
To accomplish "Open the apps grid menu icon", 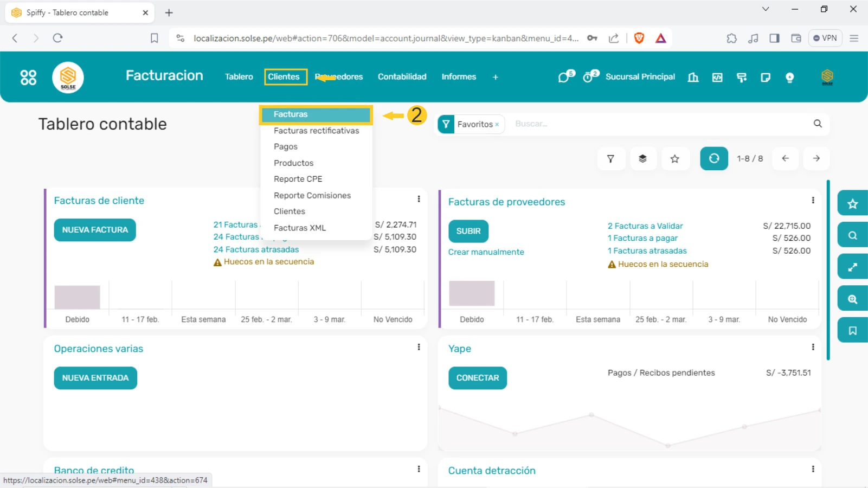I will coord(28,78).
